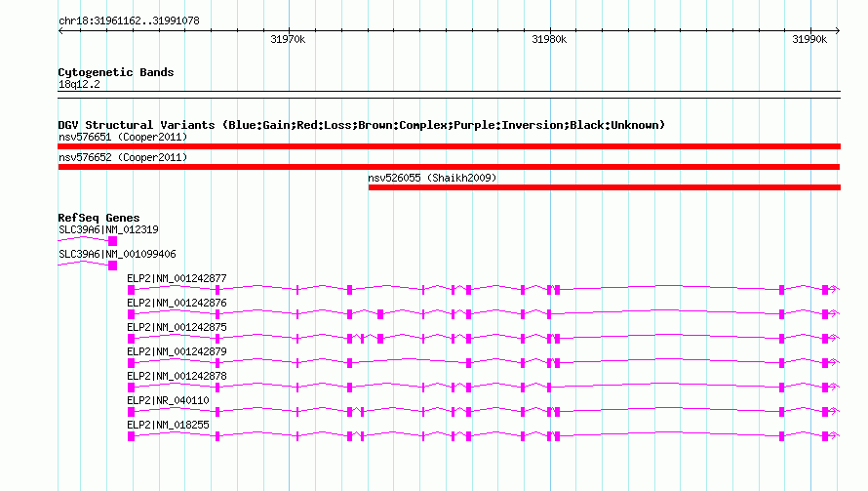Click the ELP2|NR_040110 transcript label
Viewport: 868px width, 491px height.
(x=168, y=400)
